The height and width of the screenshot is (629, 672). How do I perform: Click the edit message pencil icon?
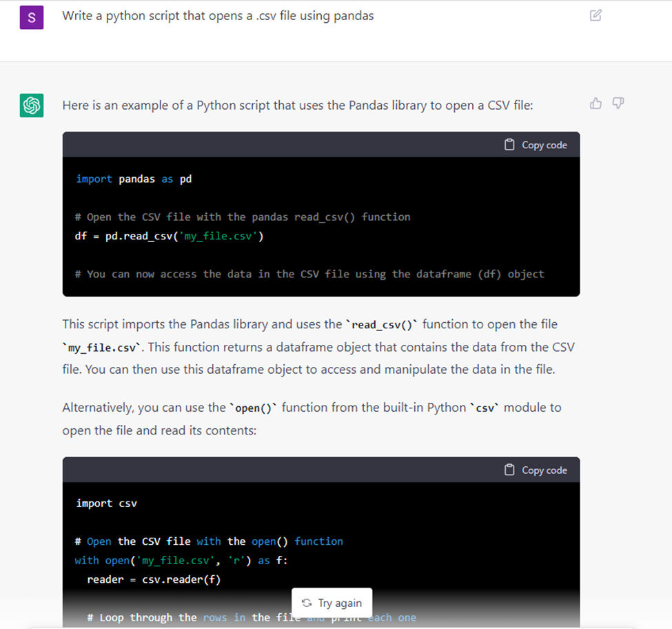595,15
